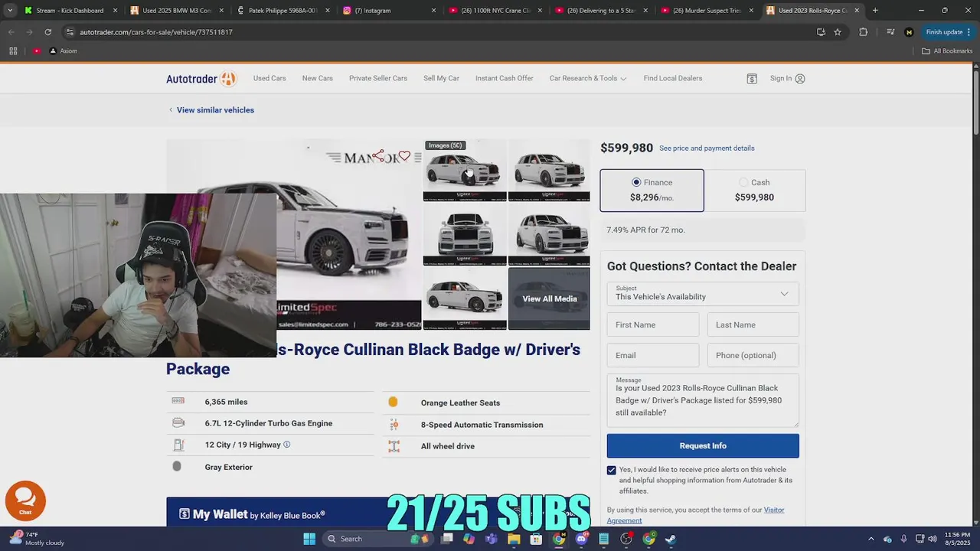Click View similar vehicles link
The height and width of the screenshot is (551, 980).
[215, 110]
